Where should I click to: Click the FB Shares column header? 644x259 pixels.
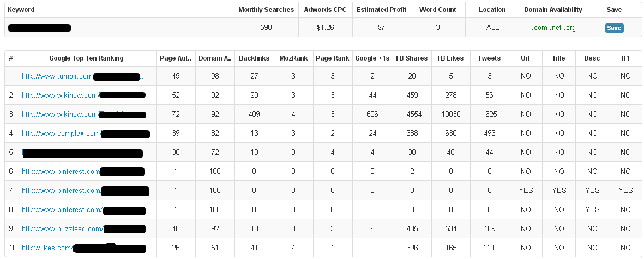[412, 58]
